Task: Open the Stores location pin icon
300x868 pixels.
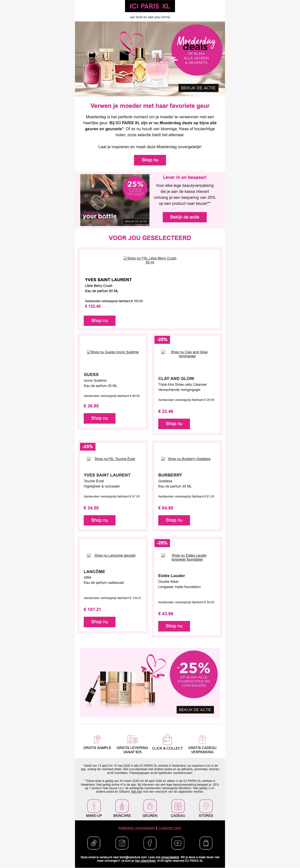Action: [x=206, y=806]
